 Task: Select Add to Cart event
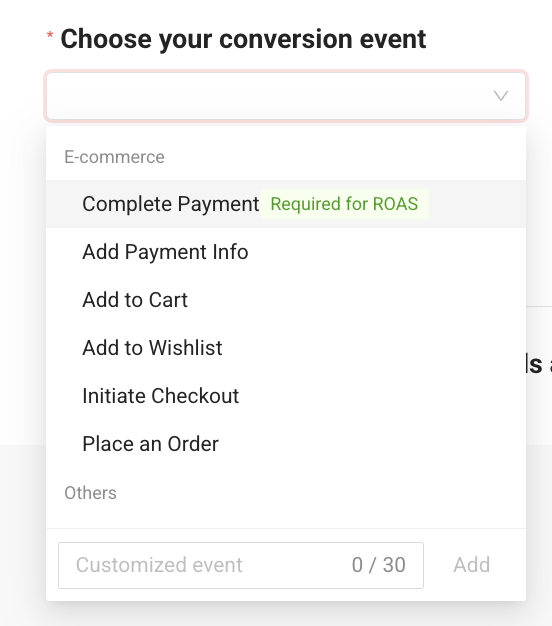coord(286,300)
